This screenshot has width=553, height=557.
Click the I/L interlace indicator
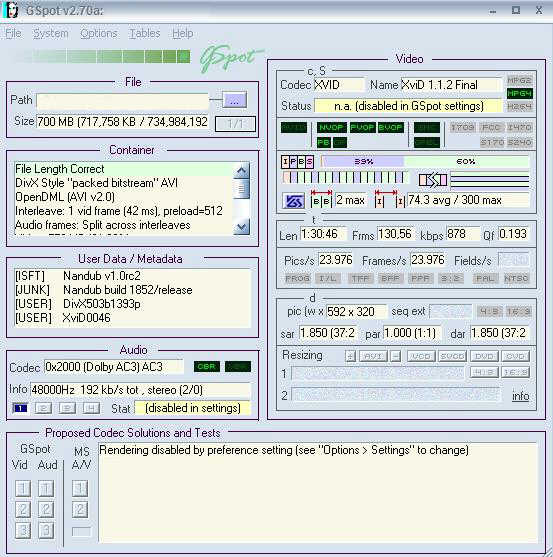(x=328, y=278)
